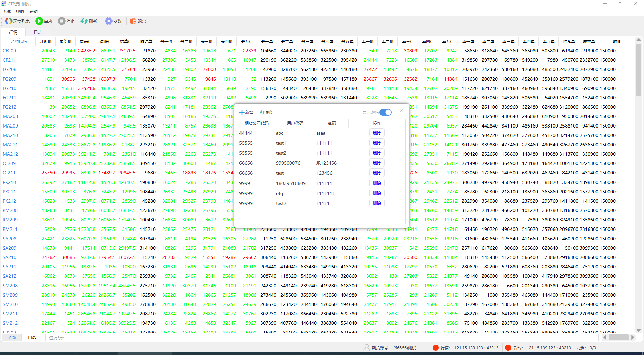Click the 新增 add button in dialog
The height and width of the screenshot is (355, 644).
(246, 112)
